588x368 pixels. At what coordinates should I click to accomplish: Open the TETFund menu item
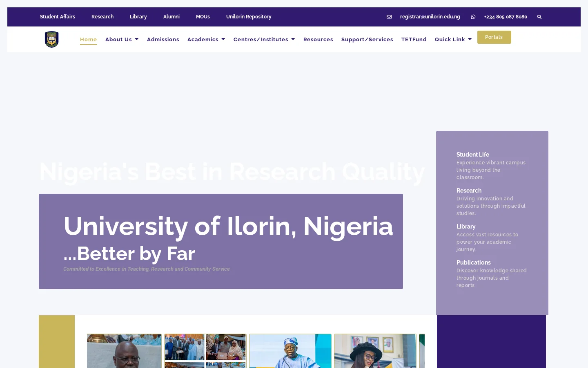pyautogui.click(x=414, y=40)
